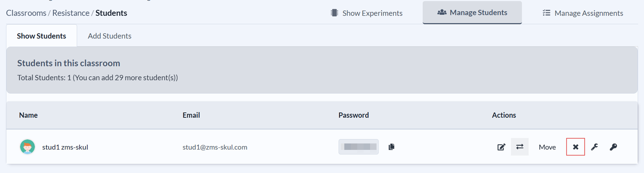
Task: Click the email stud1@zms-skul.com
Action: click(x=215, y=147)
